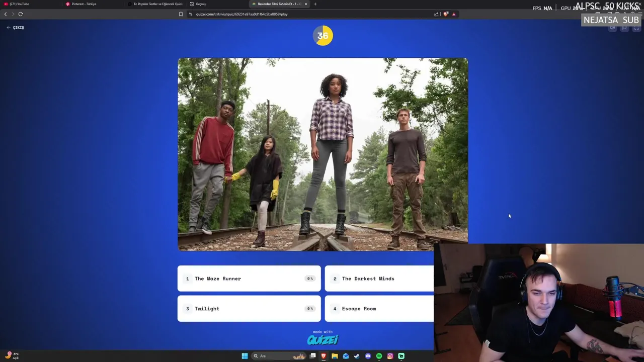Bookmark this page with the bookmark icon
644x362 pixels.
(x=181, y=14)
